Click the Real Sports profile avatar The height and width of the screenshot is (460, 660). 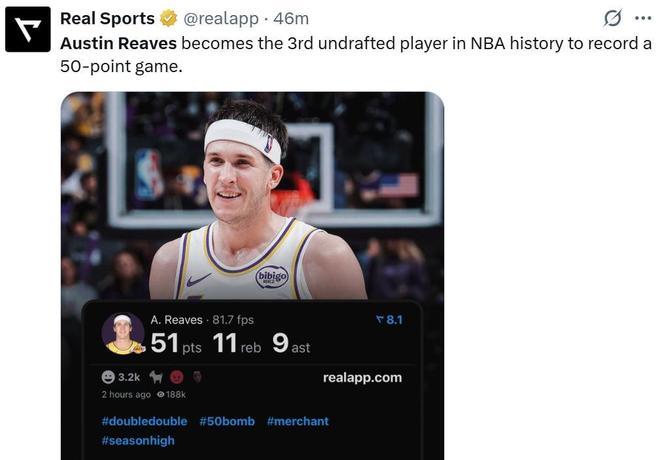27,29
